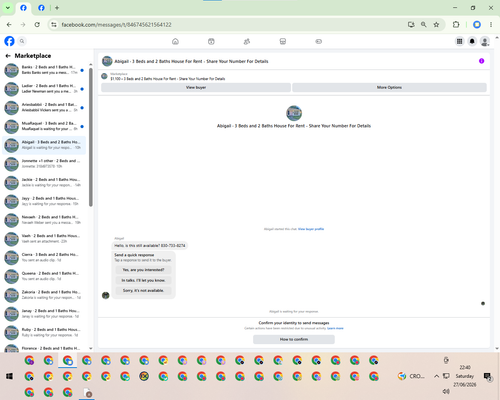This screenshot has width=500, height=400.
Task: Open the View buyer profile link
Action: (x=311, y=229)
